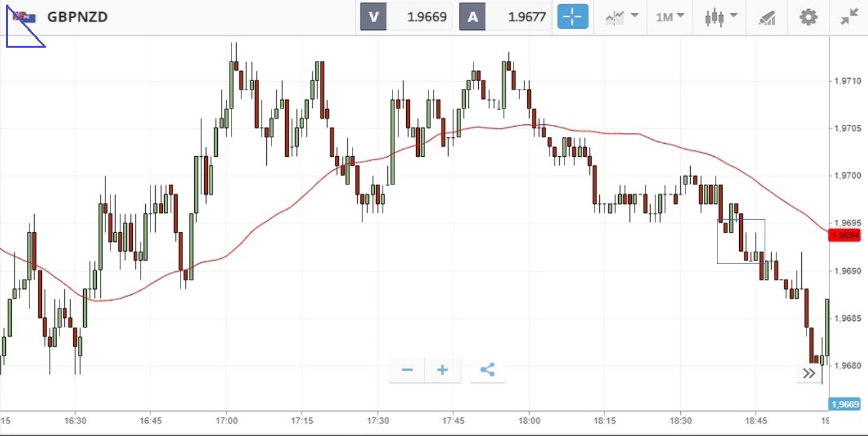Viewport: 868px width, 436px height.
Task: Zoom out the chart with minus
Action: click(x=408, y=370)
